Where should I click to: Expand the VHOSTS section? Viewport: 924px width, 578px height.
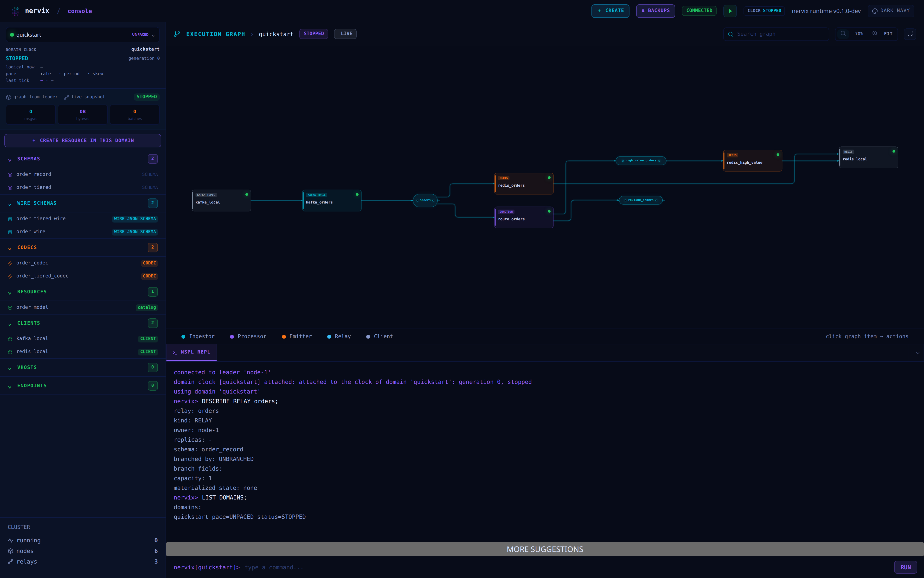point(83,368)
